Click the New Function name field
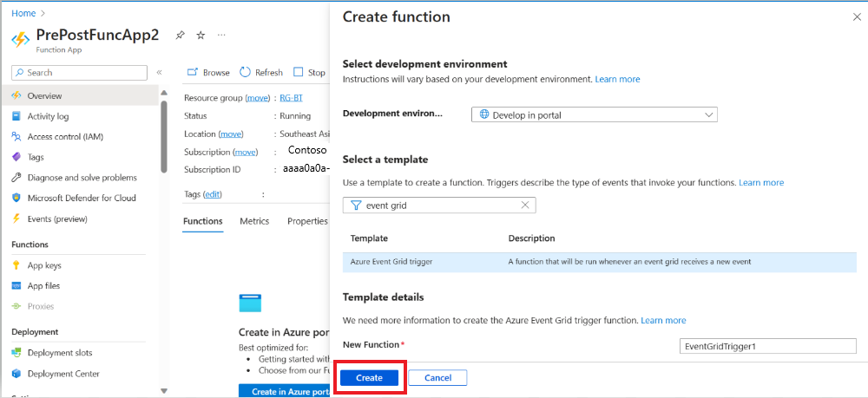 click(768, 347)
